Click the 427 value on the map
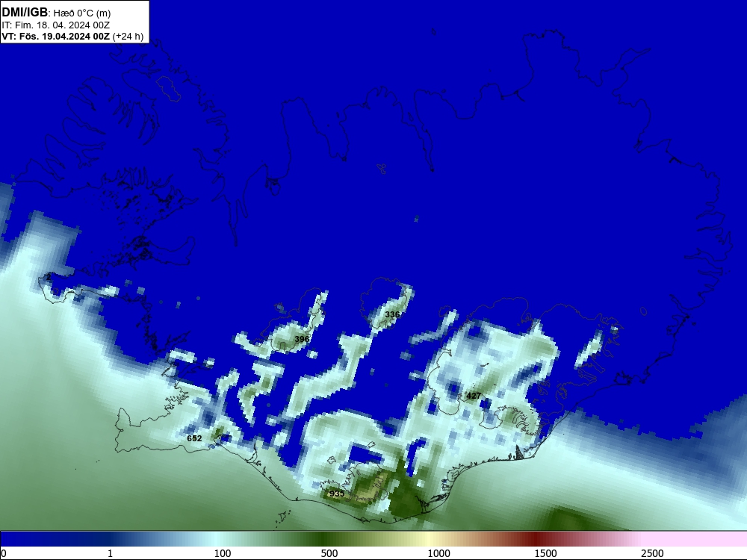The image size is (747, 560). point(474,396)
